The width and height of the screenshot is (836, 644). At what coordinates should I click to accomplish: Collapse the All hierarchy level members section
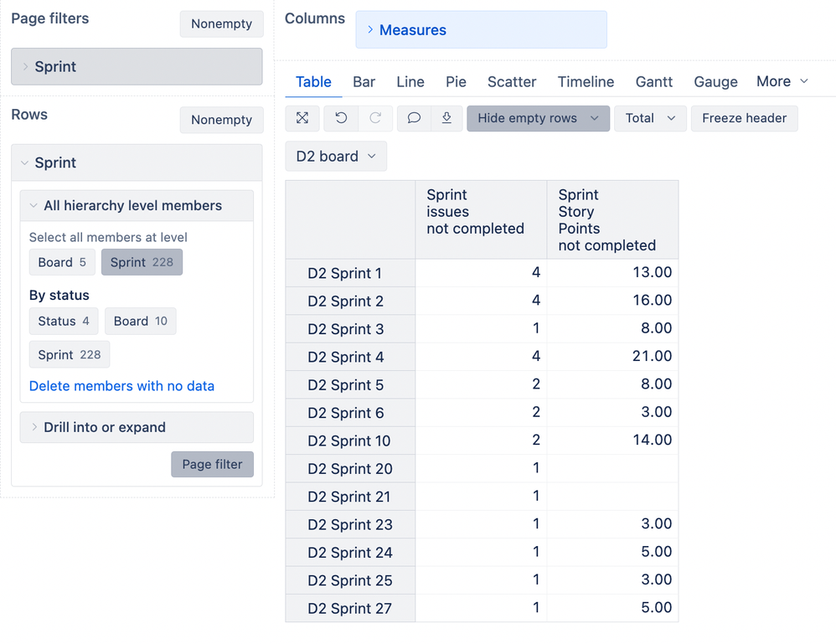click(137, 206)
